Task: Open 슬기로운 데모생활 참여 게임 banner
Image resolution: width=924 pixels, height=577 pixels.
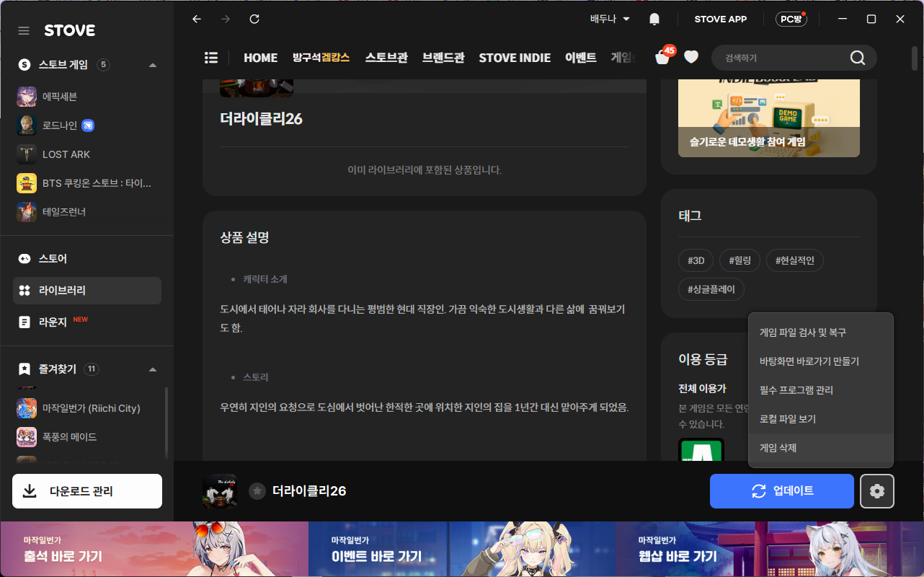Action: pyautogui.click(x=769, y=118)
